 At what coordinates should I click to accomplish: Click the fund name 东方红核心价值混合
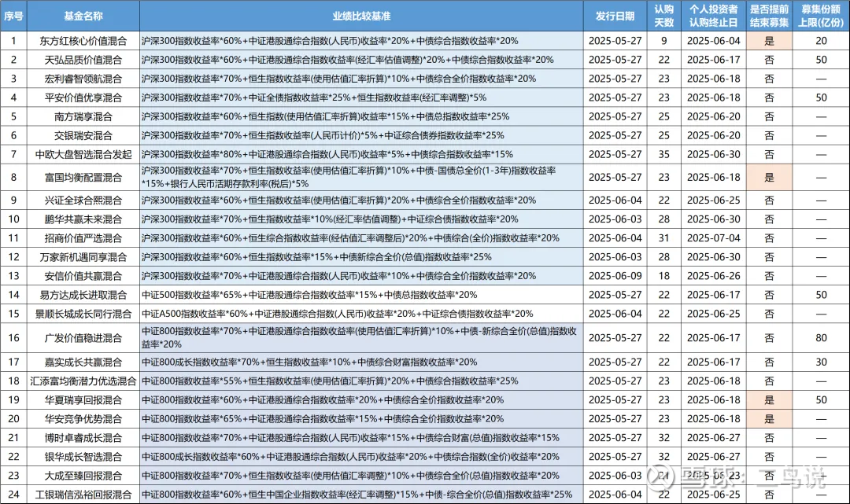pos(83,41)
